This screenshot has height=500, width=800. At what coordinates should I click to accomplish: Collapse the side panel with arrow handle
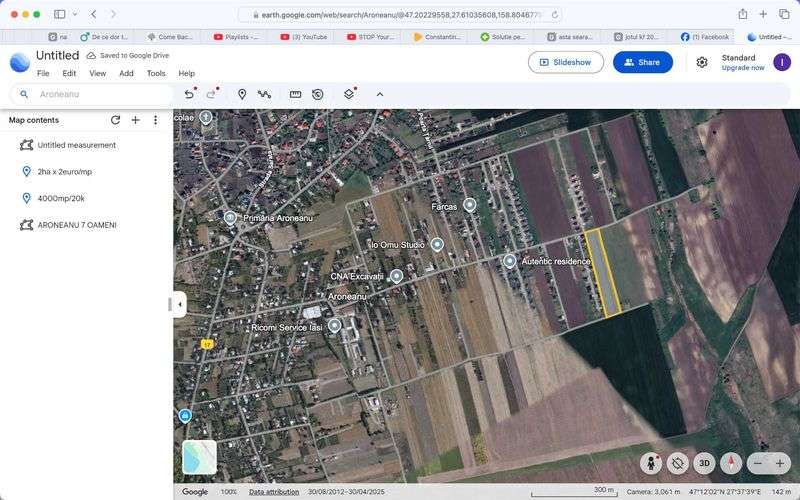[180, 305]
